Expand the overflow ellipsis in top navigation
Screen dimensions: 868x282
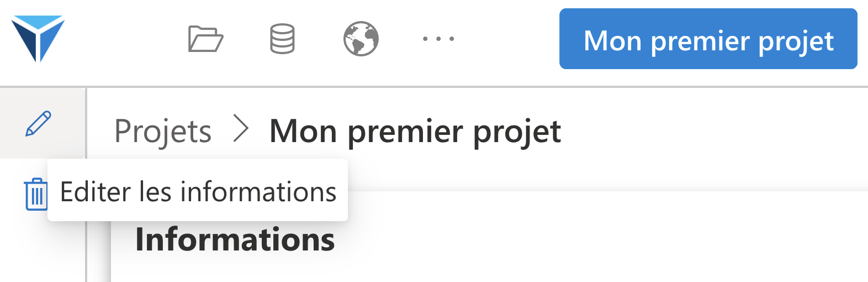pyautogui.click(x=438, y=39)
